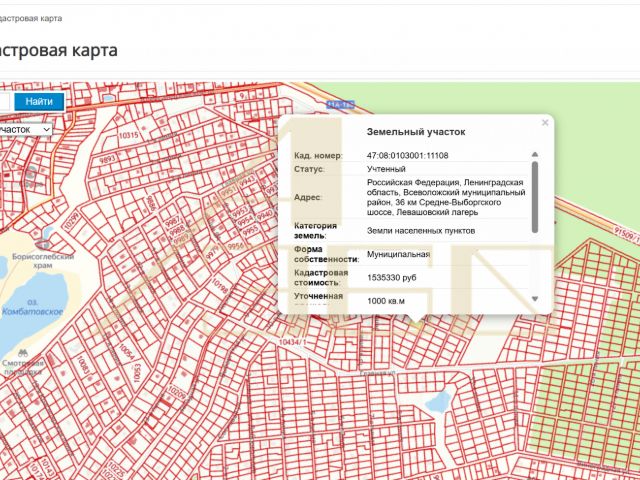Click parcel label 10083 on map

(x=83, y=366)
